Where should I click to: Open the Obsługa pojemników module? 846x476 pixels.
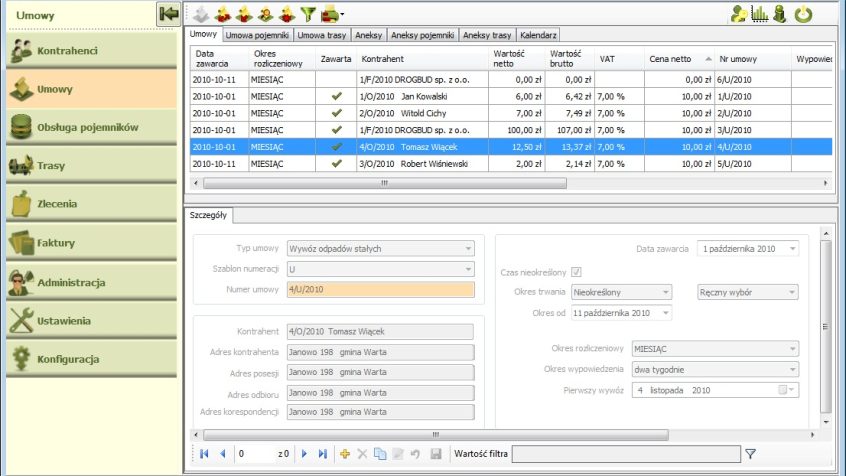pos(91,127)
